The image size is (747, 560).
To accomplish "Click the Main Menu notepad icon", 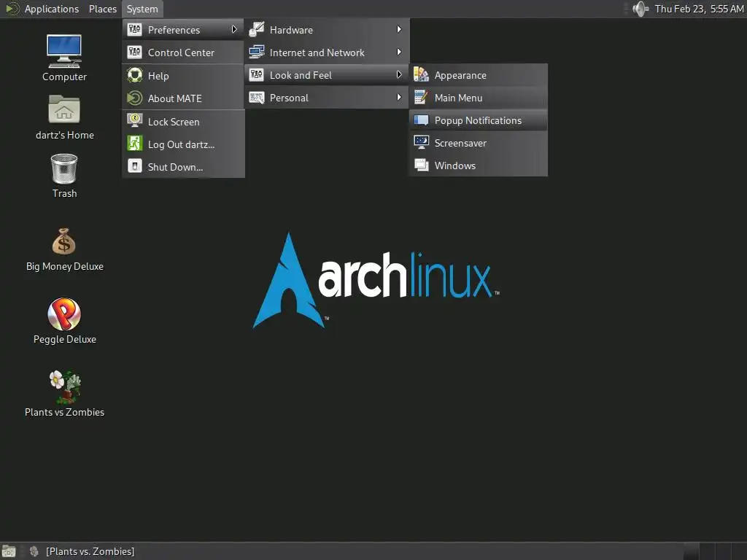I will coord(421,98).
